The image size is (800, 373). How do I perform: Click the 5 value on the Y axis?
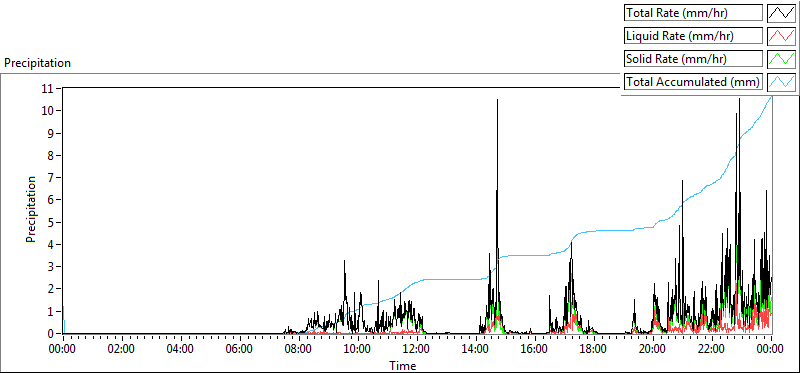point(52,222)
